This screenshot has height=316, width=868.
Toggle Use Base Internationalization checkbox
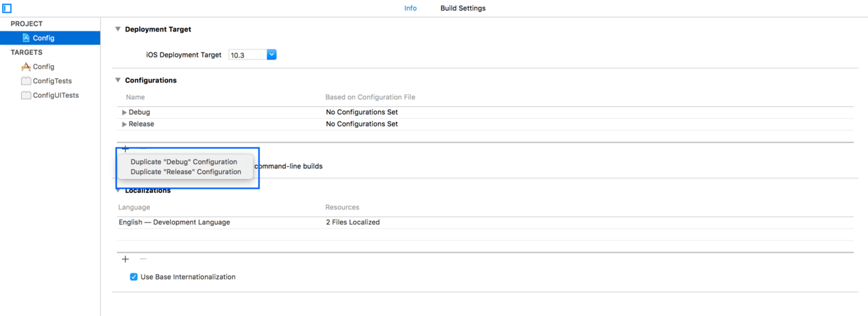tap(134, 277)
